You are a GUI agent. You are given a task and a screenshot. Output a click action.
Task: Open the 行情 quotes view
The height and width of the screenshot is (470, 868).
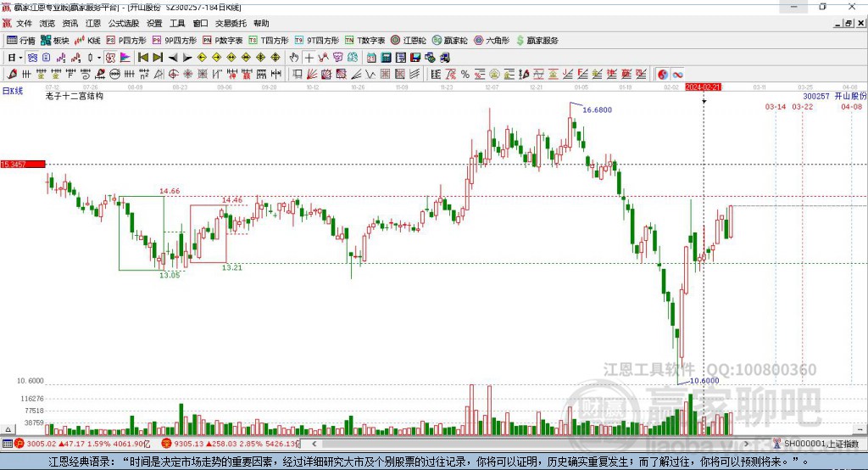coord(21,41)
